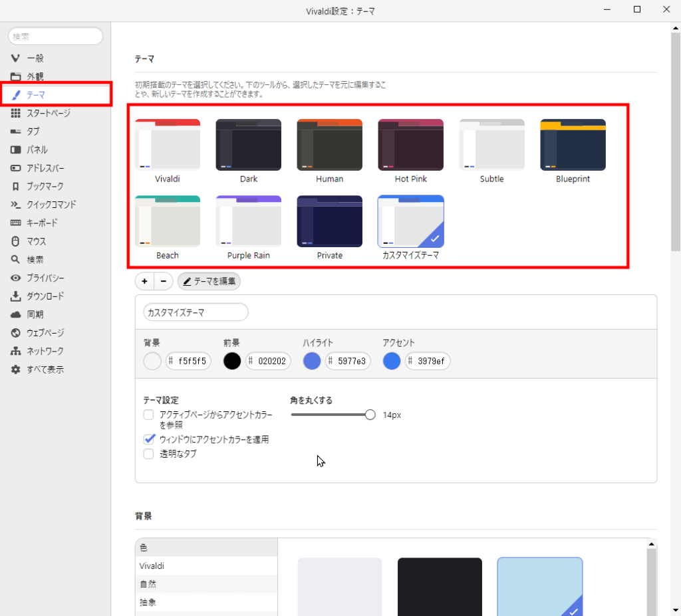The height and width of the screenshot is (616, 681).
Task: Open the マウス icon
Action: tap(16, 241)
